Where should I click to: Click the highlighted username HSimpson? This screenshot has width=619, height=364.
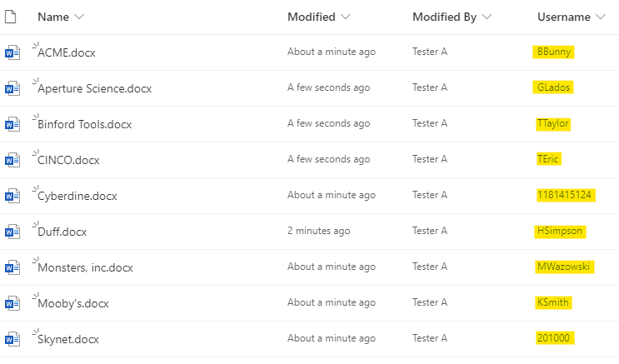click(x=561, y=231)
